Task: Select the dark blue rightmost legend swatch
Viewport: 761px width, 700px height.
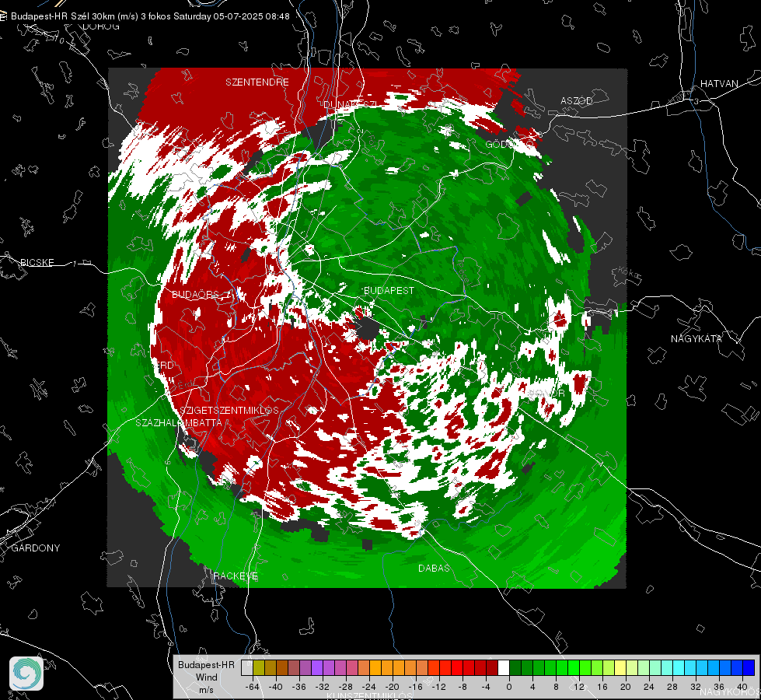Action: coord(749,668)
